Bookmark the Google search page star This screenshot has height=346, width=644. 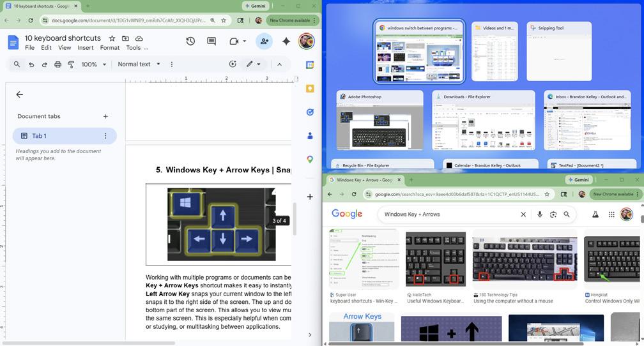click(547, 194)
